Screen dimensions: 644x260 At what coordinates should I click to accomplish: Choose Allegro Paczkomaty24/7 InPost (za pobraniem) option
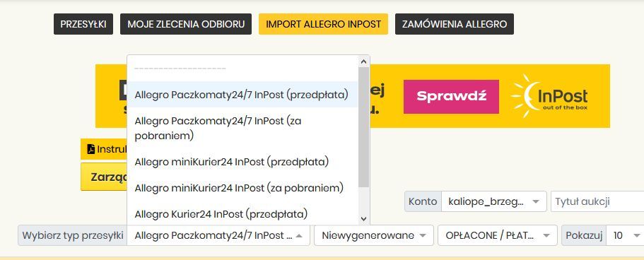242,128
